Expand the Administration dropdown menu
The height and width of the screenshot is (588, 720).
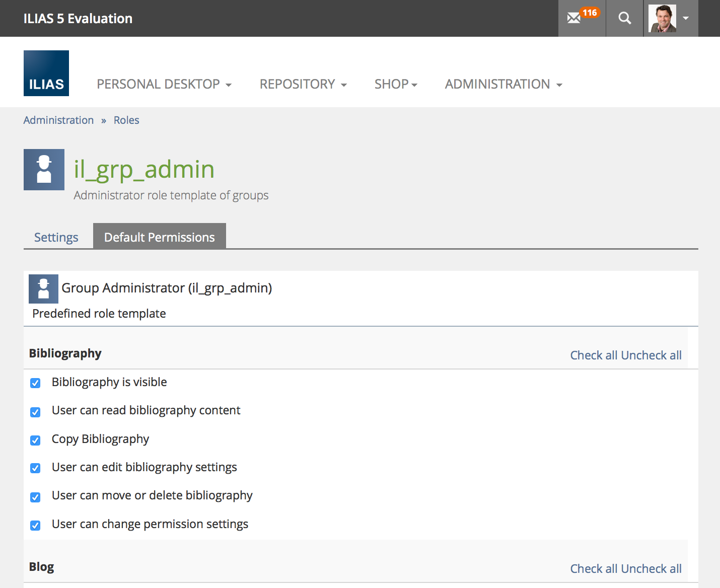[x=503, y=84]
